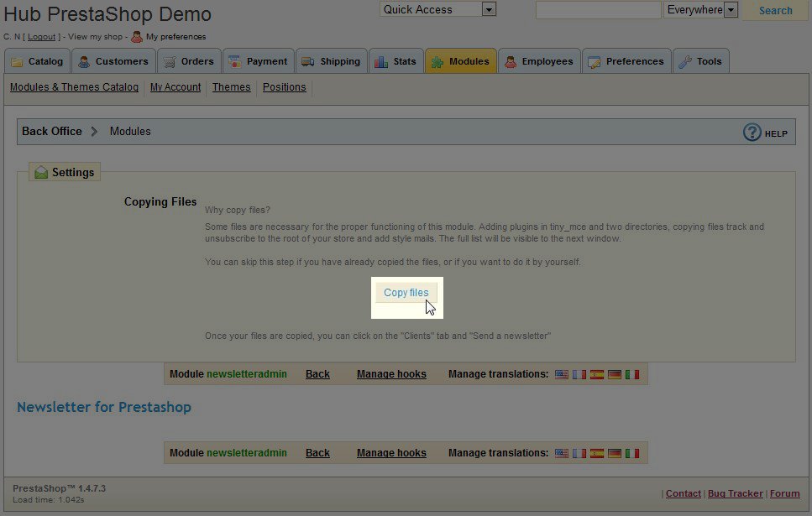
Task: Choose Spanish flag in top translations row
Action: click(597, 374)
